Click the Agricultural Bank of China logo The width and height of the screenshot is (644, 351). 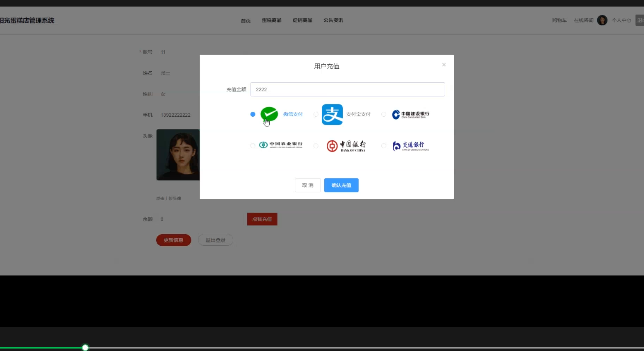click(280, 145)
